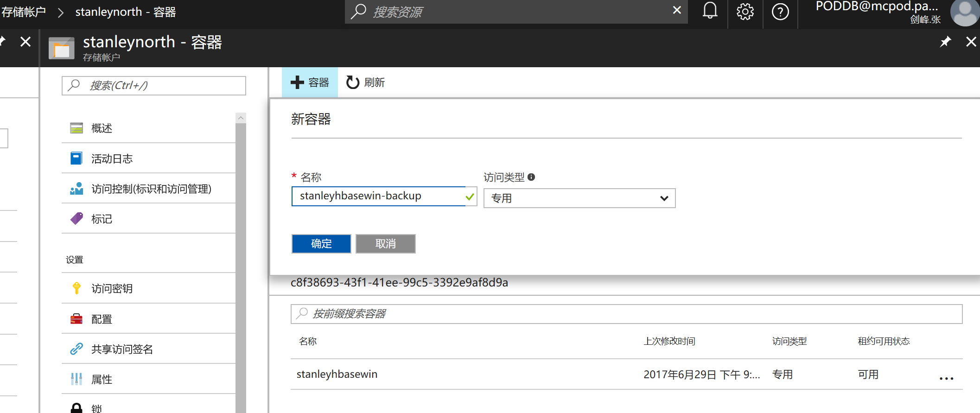Viewport: 980px width, 413px height.
Task: Click the 按前缀搜索容器 search box
Action: click(x=626, y=314)
